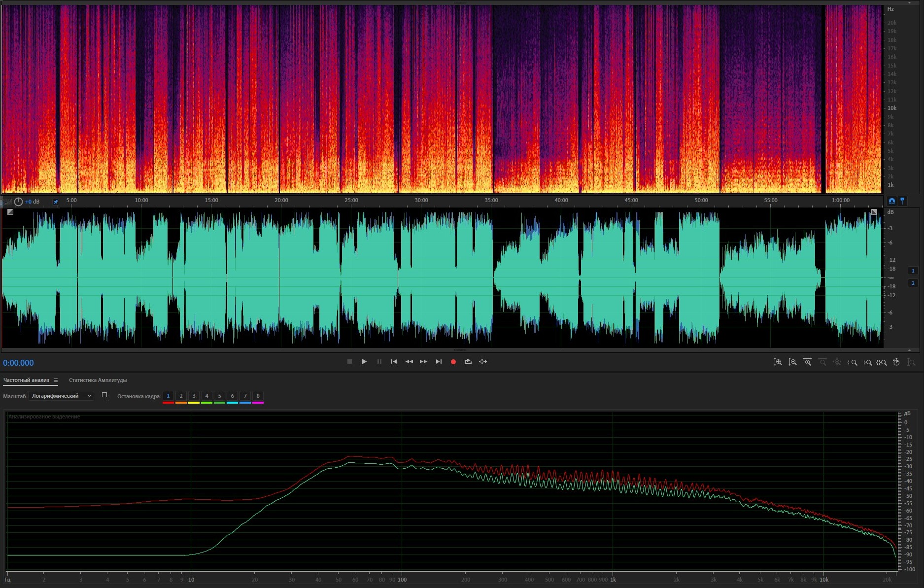The image size is (924, 588).
Task: Click the red Record button
Action: coord(453,362)
